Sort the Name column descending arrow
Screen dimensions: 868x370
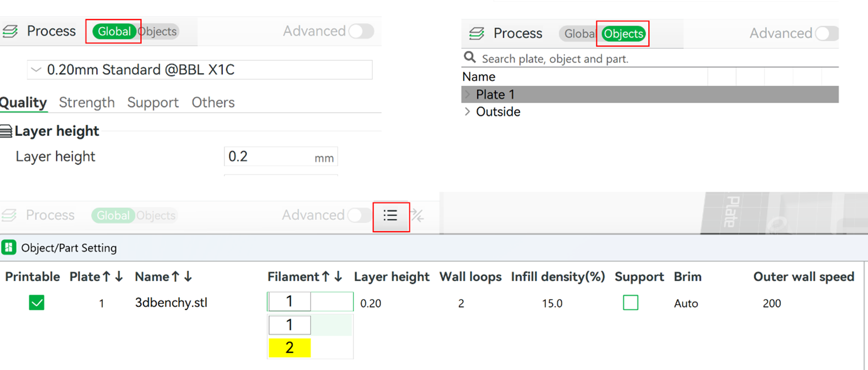[x=188, y=277]
